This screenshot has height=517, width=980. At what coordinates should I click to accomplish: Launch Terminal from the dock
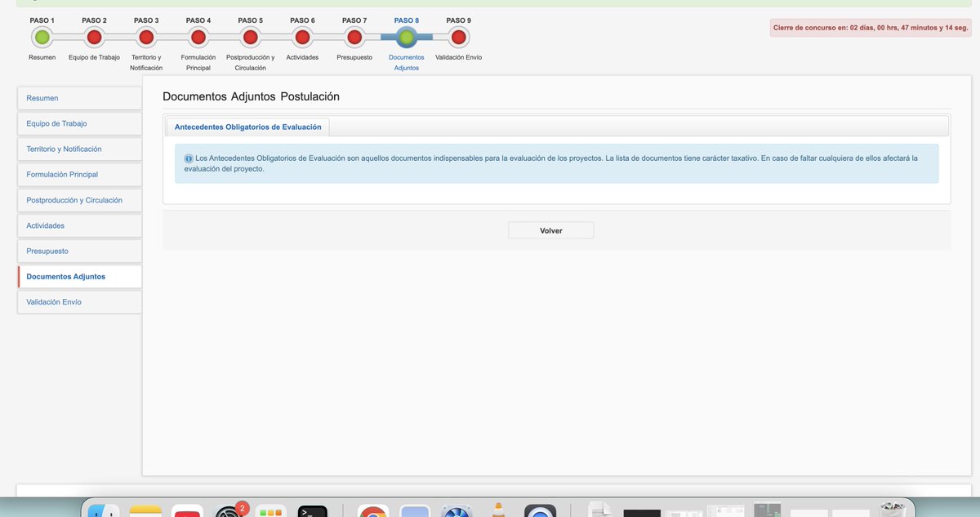tap(313, 511)
